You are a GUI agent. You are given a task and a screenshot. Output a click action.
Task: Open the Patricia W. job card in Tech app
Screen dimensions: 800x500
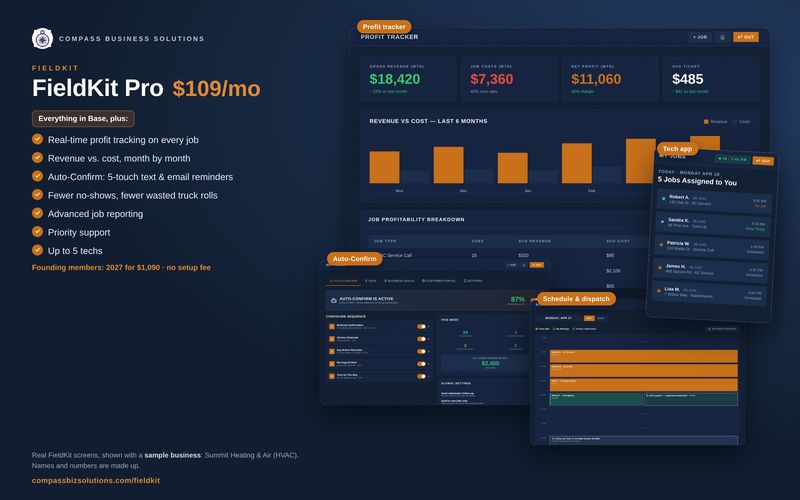click(x=711, y=247)
